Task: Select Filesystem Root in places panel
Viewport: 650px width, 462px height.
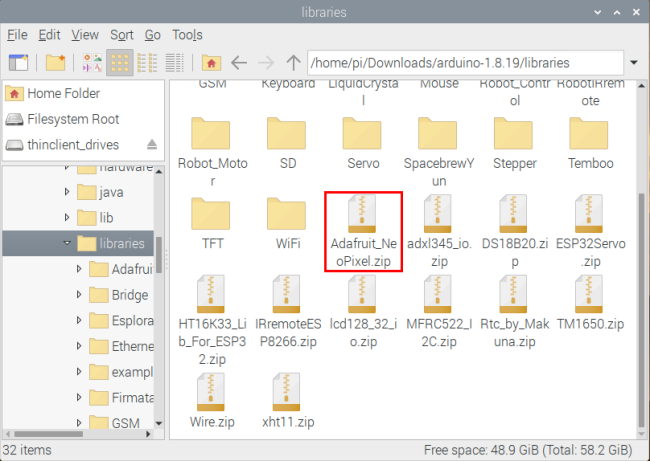Action: [x=83, y=119]
